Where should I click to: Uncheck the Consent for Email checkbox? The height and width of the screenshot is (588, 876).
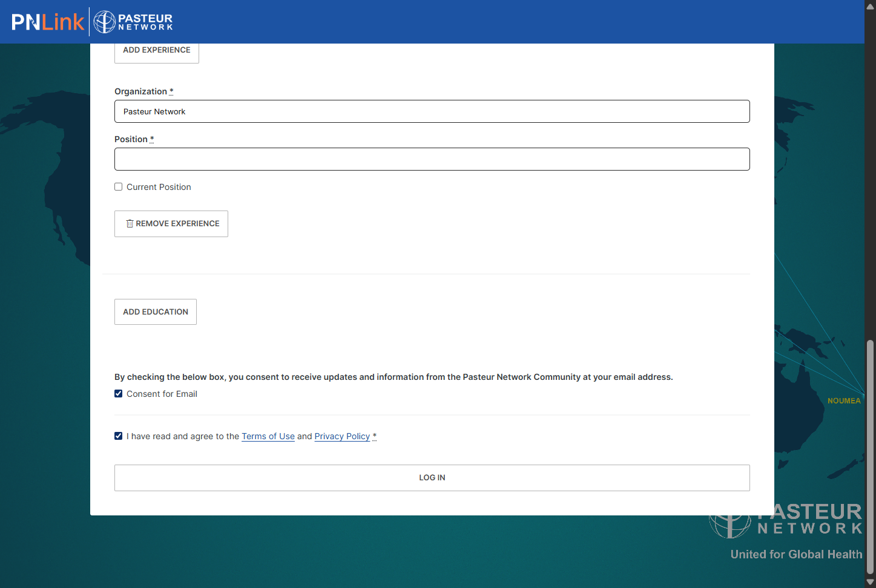tap(119, 394)
